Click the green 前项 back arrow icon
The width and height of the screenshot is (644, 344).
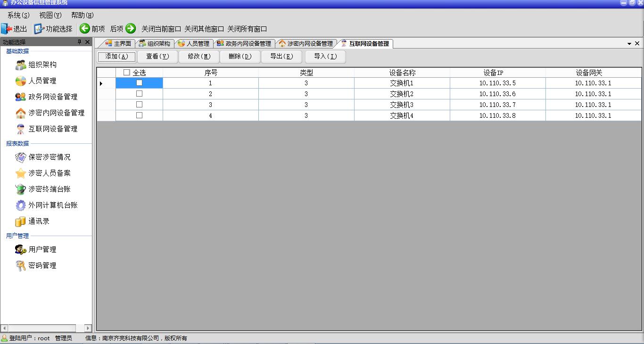[x=85, y=29]
